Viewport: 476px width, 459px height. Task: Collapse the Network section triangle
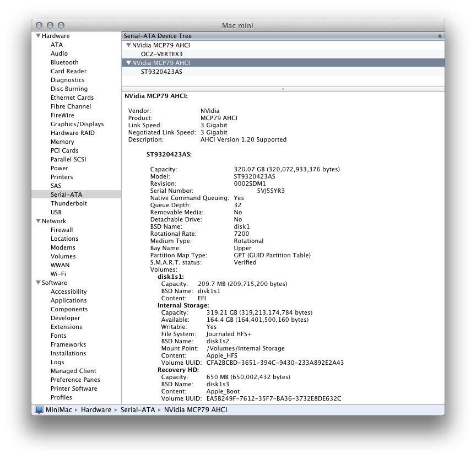pos(38,221)
